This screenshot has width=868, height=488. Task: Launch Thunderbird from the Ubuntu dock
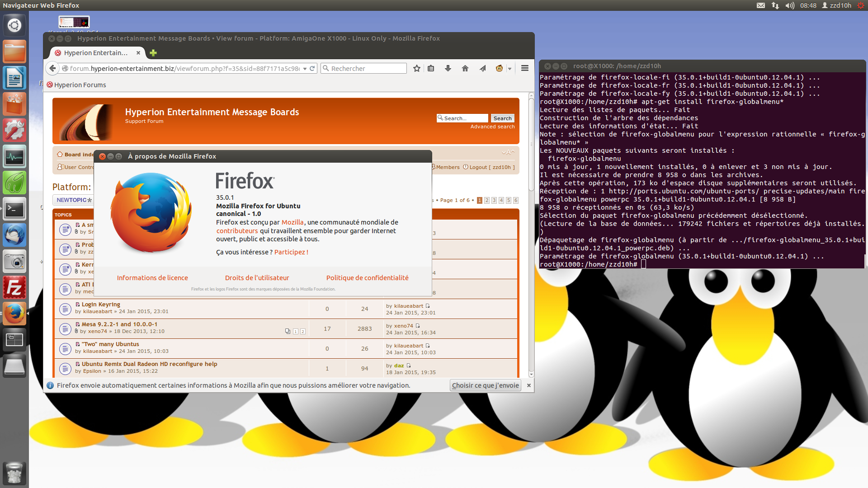click(14, 235)
